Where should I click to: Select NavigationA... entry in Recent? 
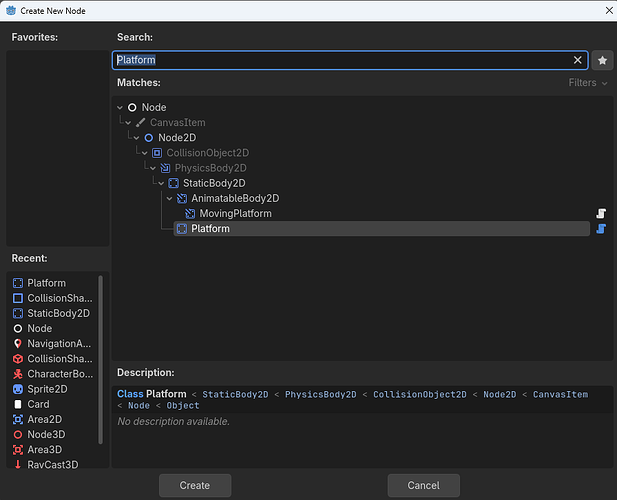tap(59, 344)
